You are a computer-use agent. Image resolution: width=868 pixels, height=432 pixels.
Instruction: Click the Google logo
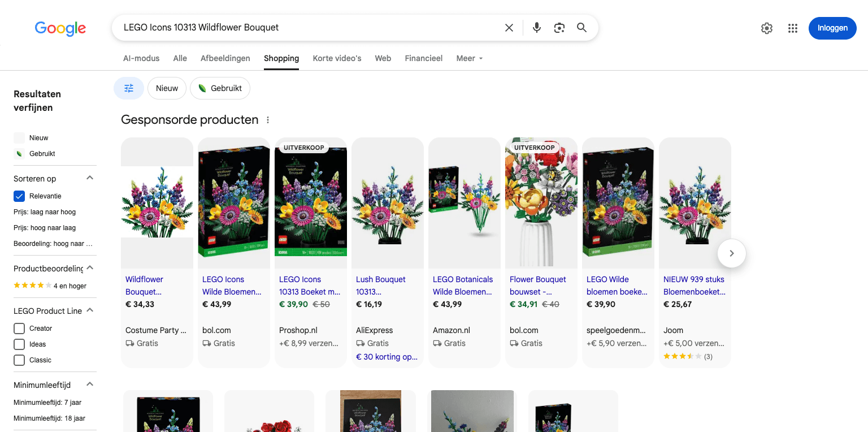click(x=60, y=28)
